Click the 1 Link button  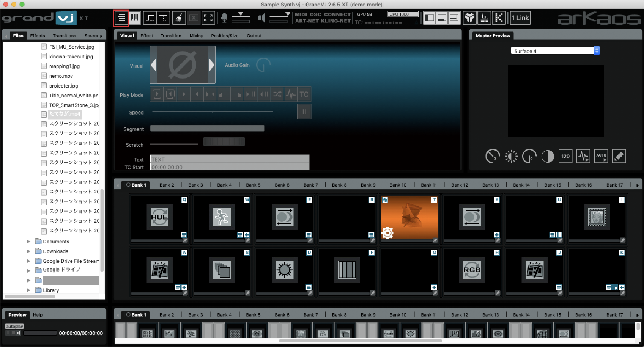(520, 18)
